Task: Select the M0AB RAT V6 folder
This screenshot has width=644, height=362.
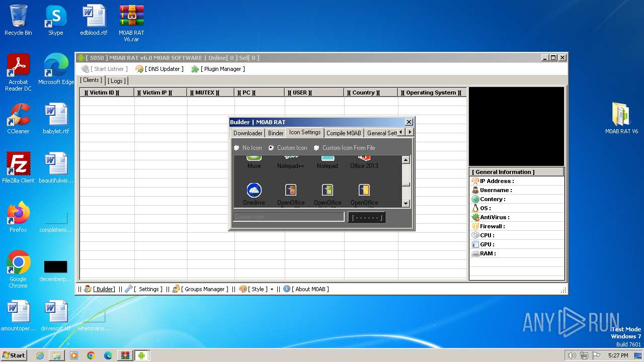Action: pyautogui.click(x=621, y=119)
